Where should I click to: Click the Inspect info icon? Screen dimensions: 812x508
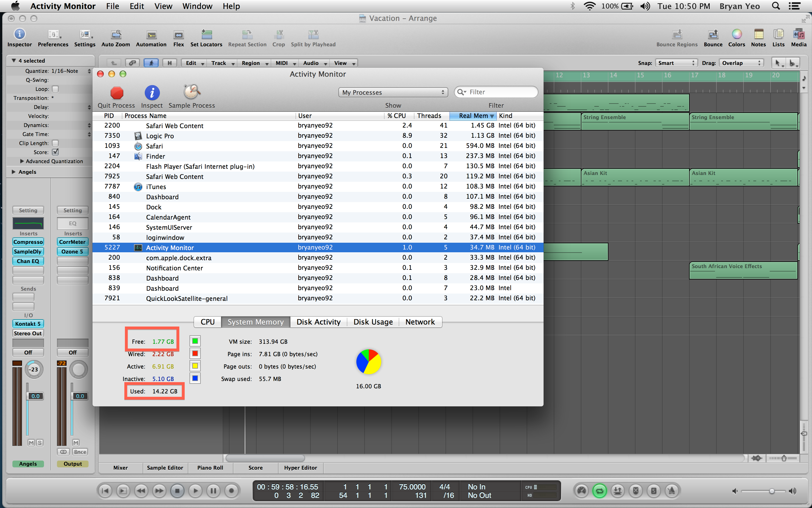click(152, 93)
